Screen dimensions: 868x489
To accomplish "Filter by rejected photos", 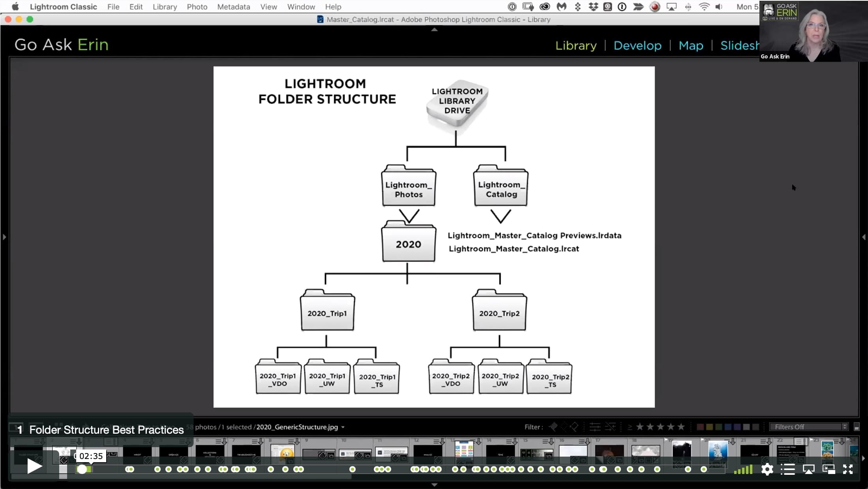I will pyautogui.click(x=574, y=427).
